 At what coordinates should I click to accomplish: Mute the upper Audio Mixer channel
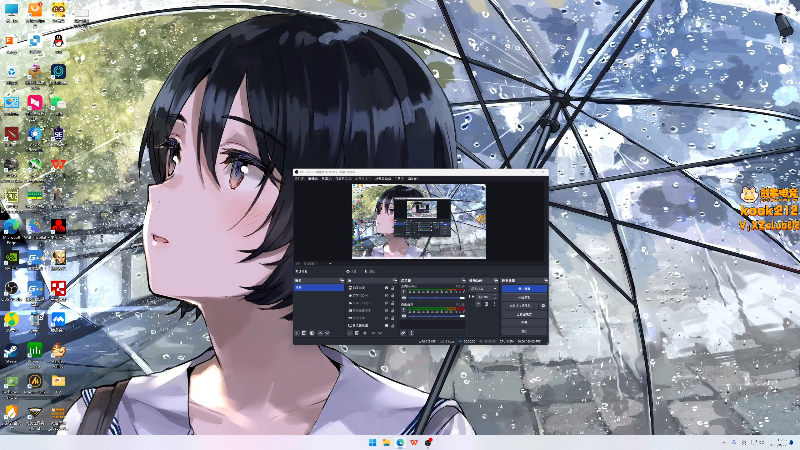click(x=404, y=298)
